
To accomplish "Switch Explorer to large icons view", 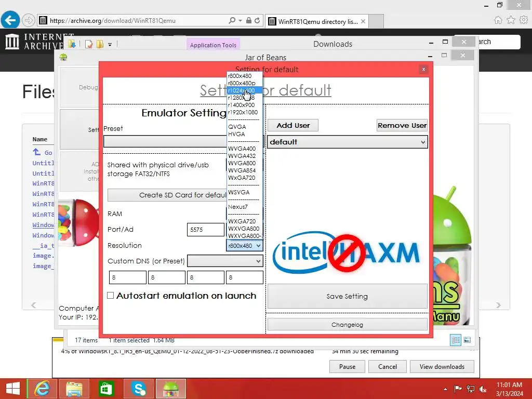I will (467, 340).
